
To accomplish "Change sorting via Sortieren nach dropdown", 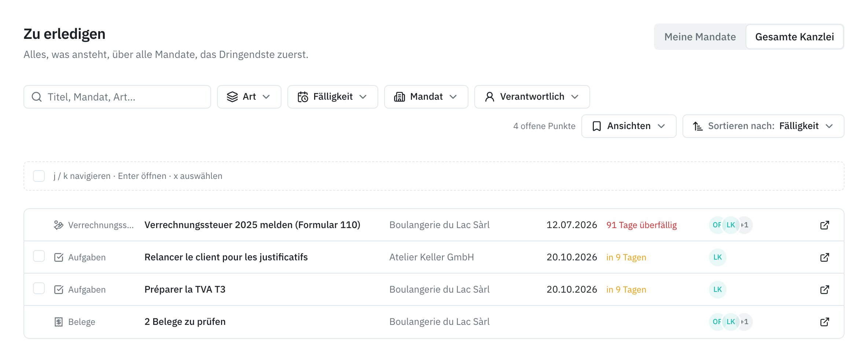I will coord(764,126).
